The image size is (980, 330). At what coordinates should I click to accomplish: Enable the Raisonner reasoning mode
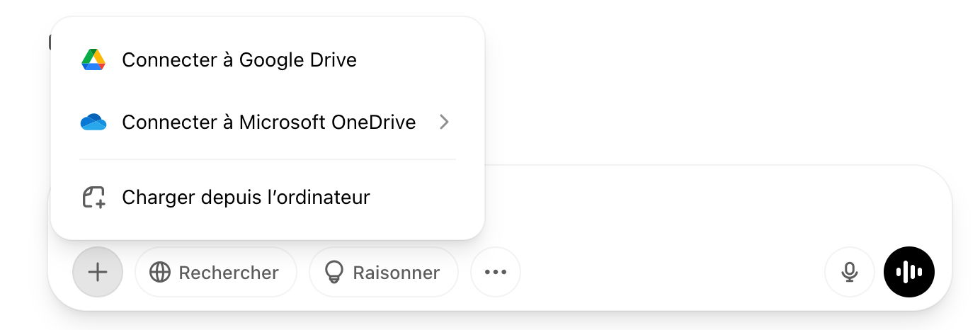[383, 273]
